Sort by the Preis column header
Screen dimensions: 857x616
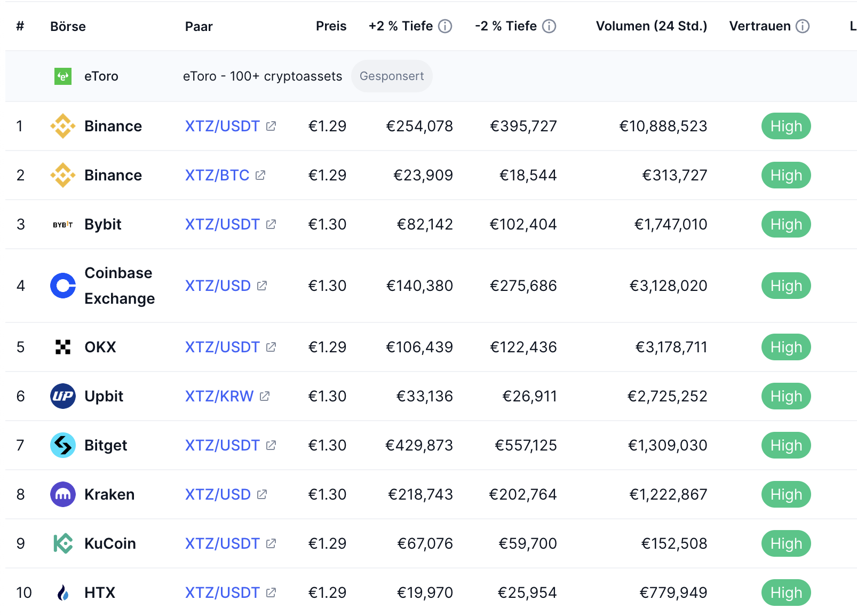coord(331,26)
